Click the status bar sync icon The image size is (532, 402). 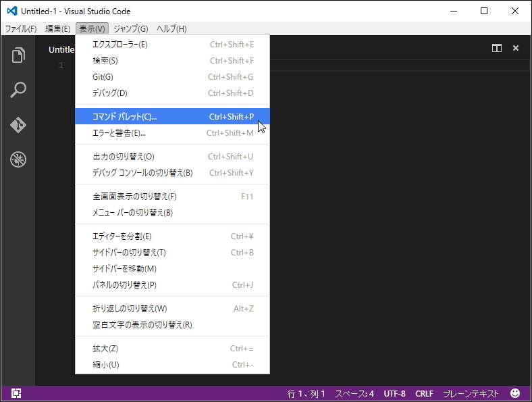[x=16, y=393]
